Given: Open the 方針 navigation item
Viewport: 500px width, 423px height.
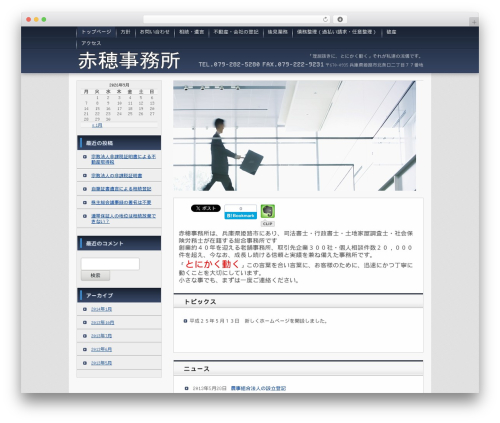Looking at the screenshot, I should 125,32.
